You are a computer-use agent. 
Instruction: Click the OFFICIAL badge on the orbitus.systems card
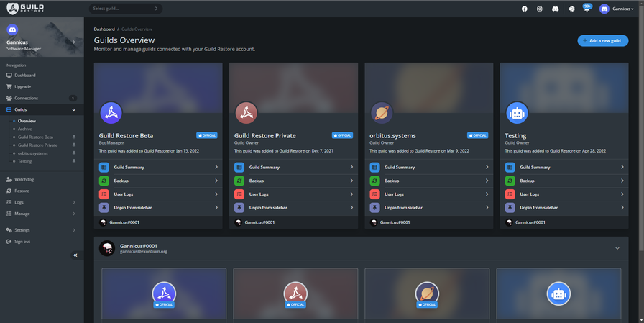coord(478,135)
